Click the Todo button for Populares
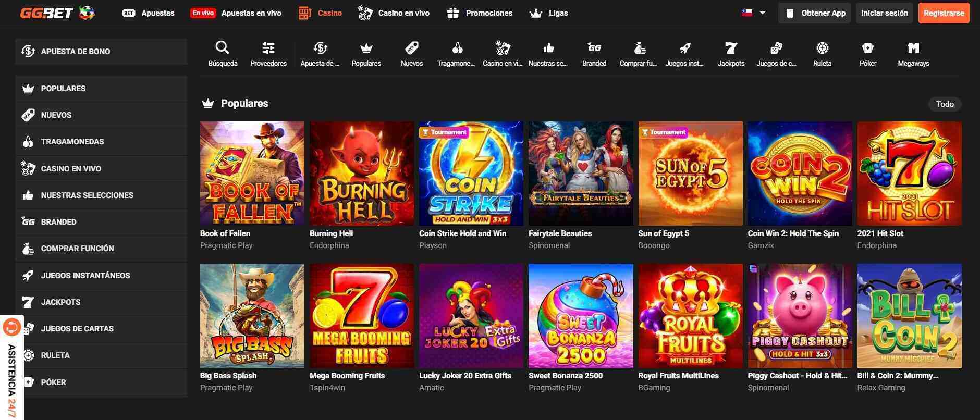The height and width of the screenshot is (420, 980). (945, 104)
